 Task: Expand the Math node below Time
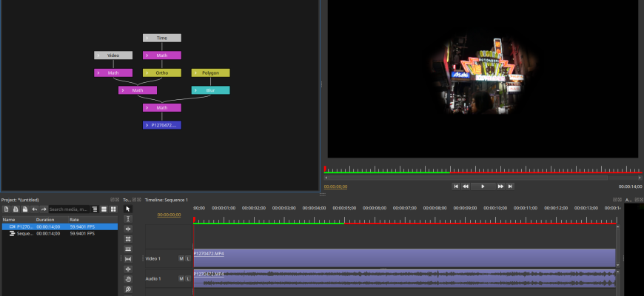147,55
